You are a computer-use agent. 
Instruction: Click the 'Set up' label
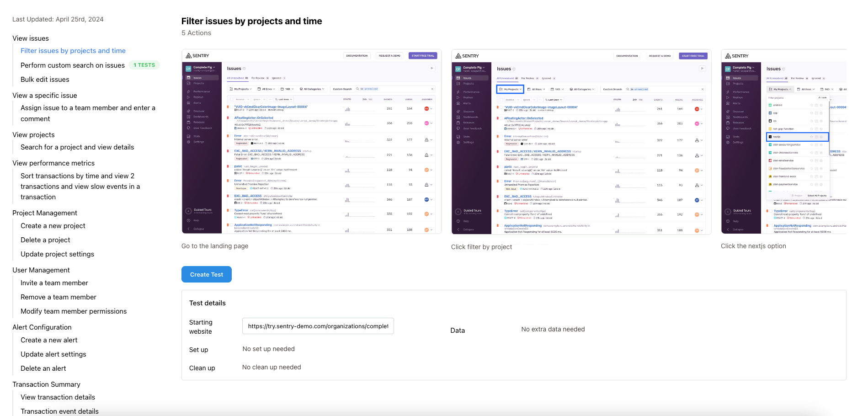click(x=198, y=350)
